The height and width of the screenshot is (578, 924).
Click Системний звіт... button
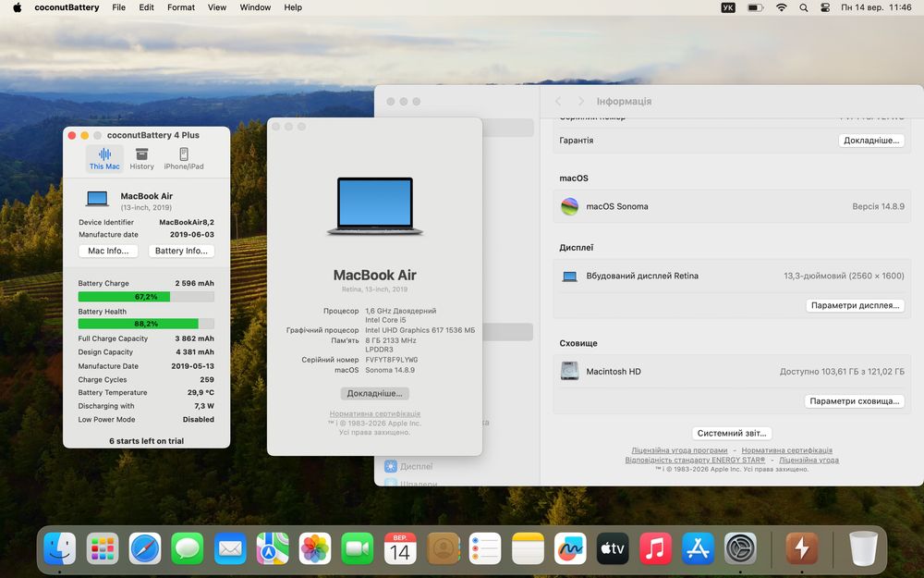732,433
